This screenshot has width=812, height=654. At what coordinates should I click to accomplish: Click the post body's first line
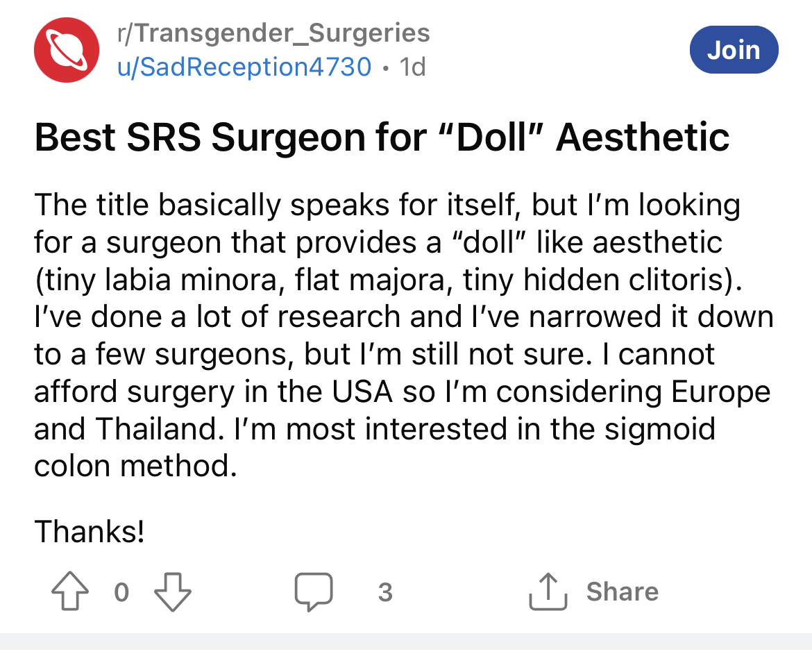(387, 206)
